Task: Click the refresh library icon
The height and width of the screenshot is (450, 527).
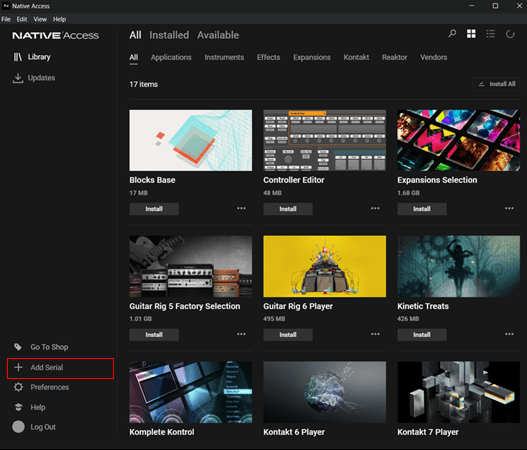Action: point(510,34)
